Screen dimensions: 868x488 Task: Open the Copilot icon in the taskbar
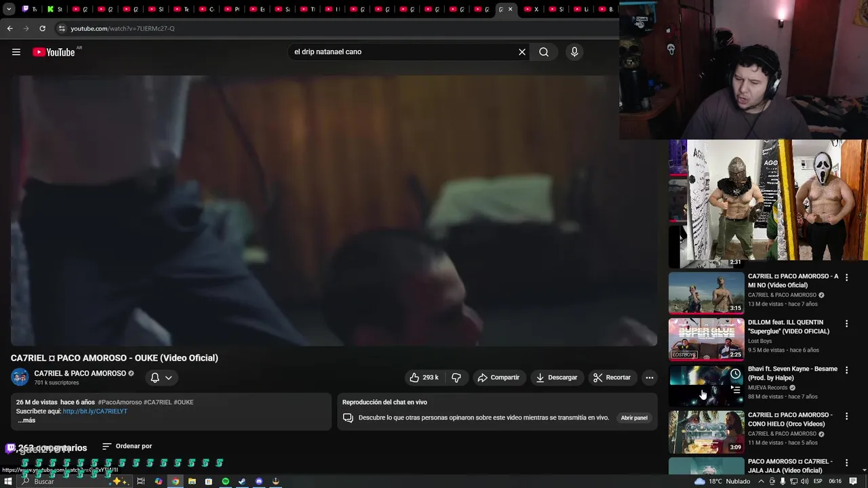pos(159,481)
